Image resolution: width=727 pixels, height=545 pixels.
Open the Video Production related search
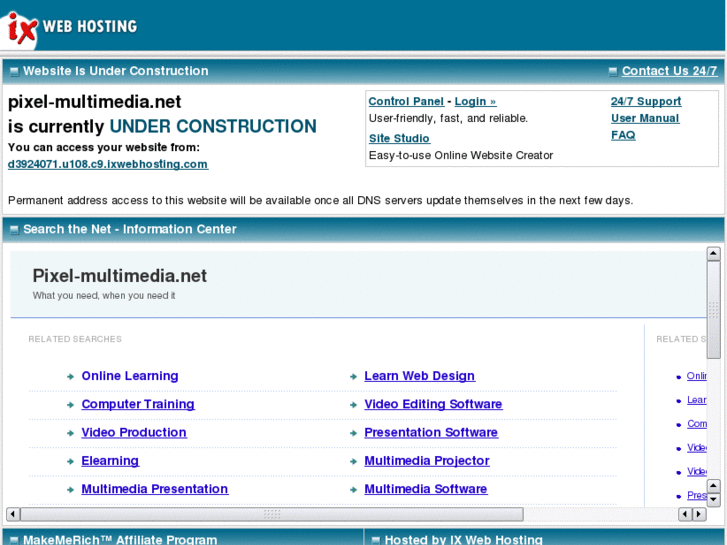click(x=134, y=432)
